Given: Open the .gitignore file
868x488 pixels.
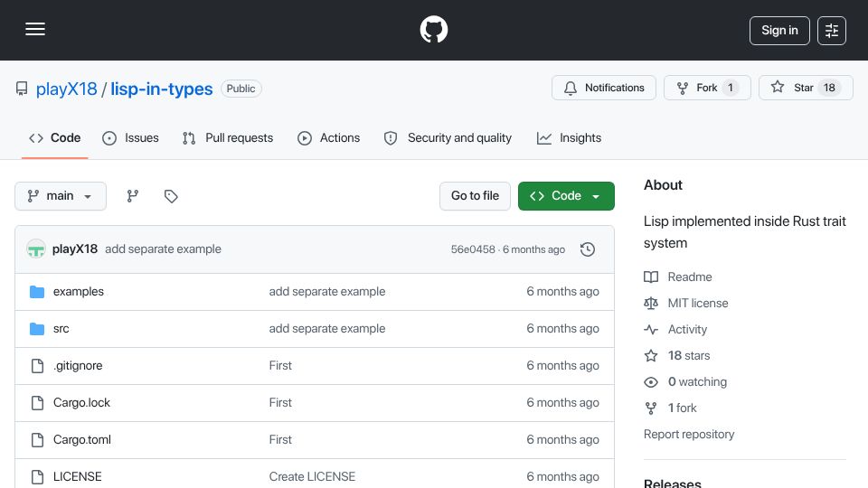Looking at the screenshot, I should pos(78,366).
